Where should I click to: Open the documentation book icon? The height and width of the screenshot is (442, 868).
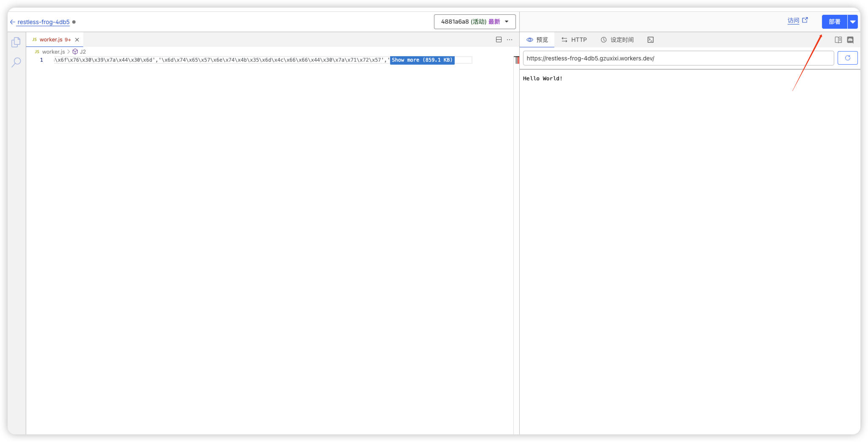[838, 40]
